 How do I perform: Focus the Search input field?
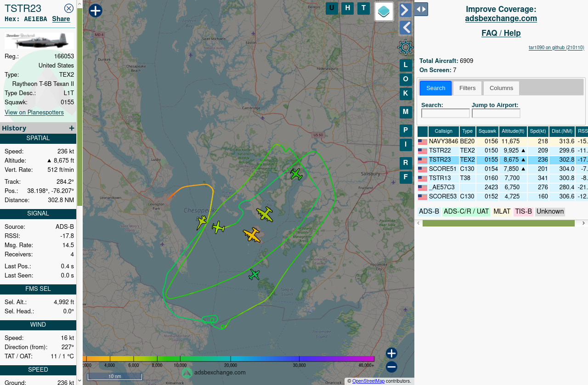[446, 113]
